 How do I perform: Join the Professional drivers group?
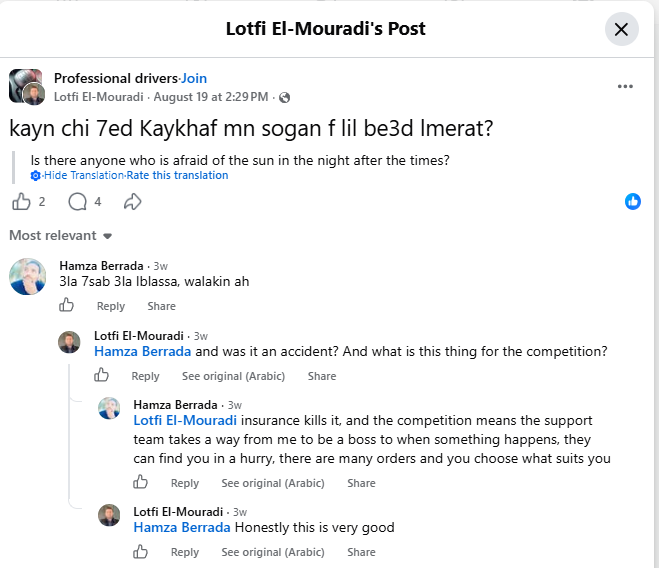tap(194, 78)
